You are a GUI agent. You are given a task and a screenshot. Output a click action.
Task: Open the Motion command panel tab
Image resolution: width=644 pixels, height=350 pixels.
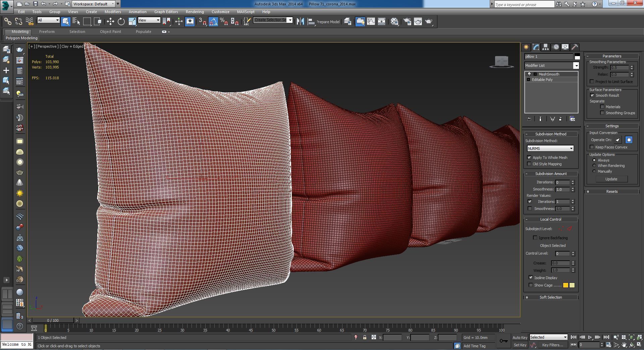click(x=556, y=47)
